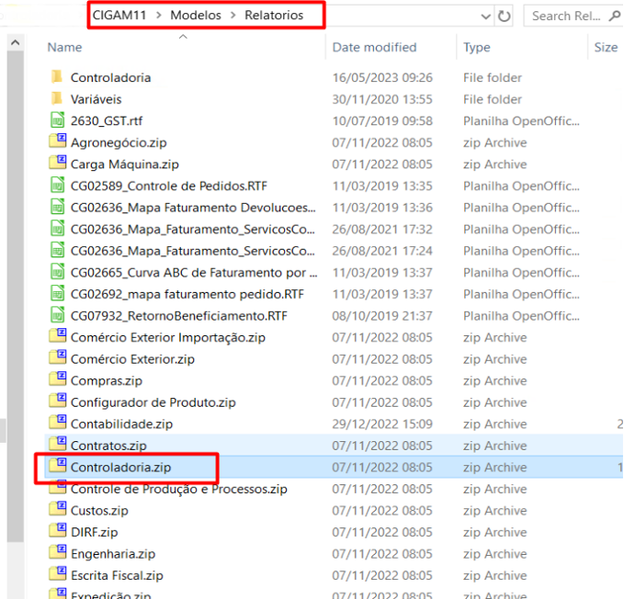Click the date 10/07/2019 09:58

(382, 121)
